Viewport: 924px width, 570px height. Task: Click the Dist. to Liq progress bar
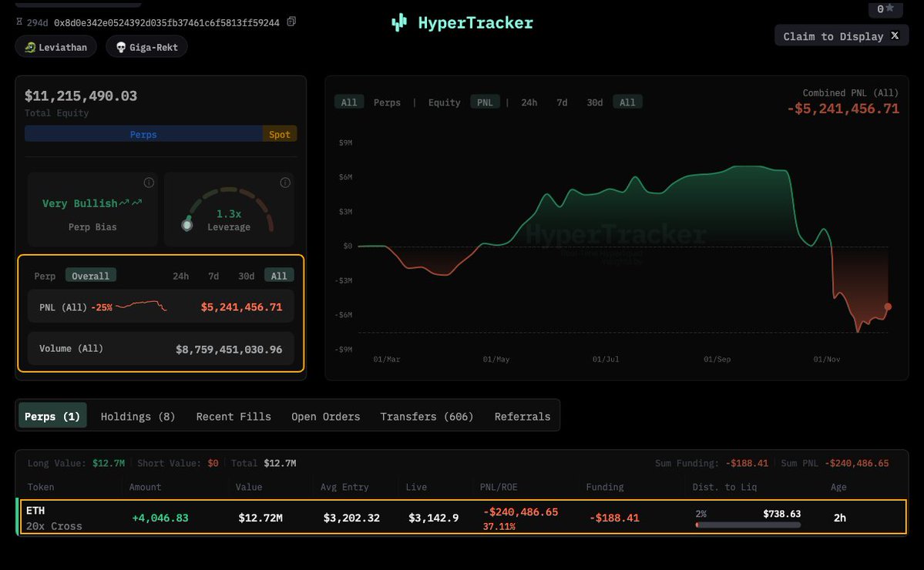click(748, 525)
